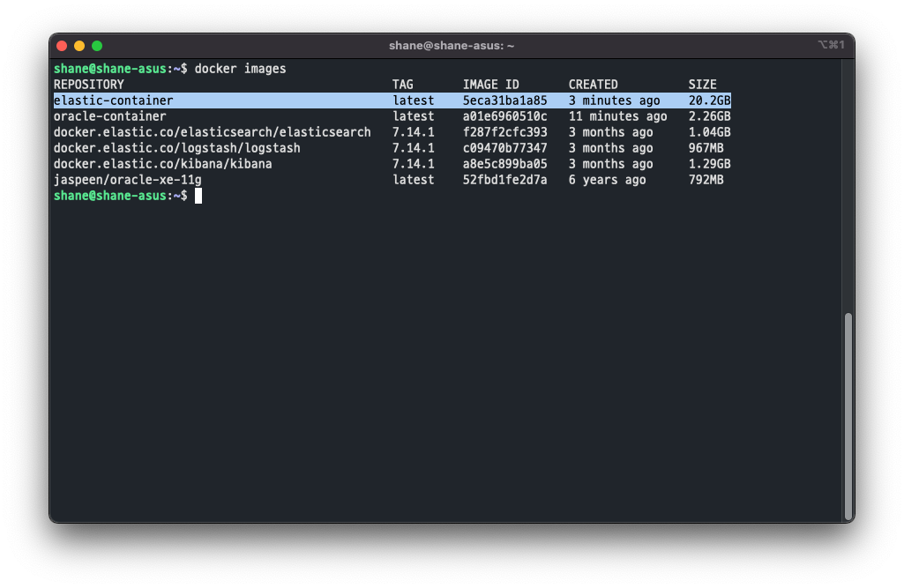The height and width of the screenshot is (588, 904).
Task: Click image ID f287f2cfc393
Action: (x=505, y=132)
